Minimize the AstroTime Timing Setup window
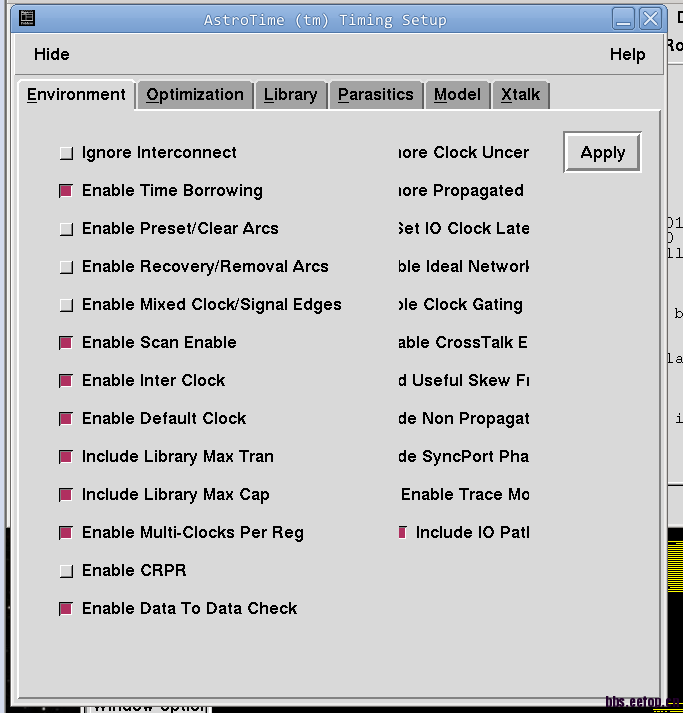Viewport: 683px width, 713px height. point(623,19)
